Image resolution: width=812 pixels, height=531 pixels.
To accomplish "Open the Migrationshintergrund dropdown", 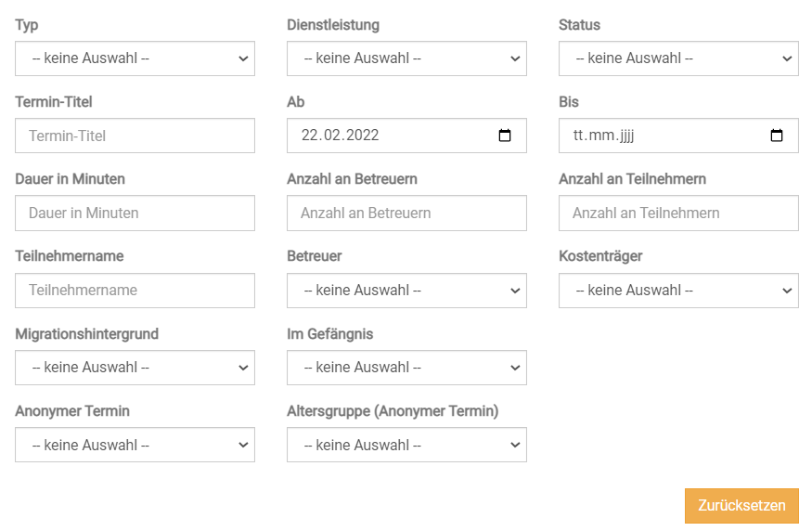I will coord(135,368).
